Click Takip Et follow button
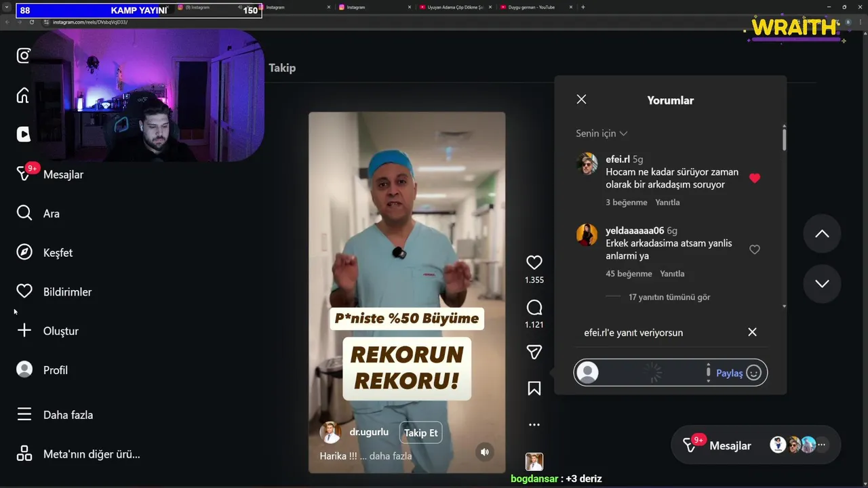Image resolution: width=868 pixels, height=488 pixels. click(420, 432)
